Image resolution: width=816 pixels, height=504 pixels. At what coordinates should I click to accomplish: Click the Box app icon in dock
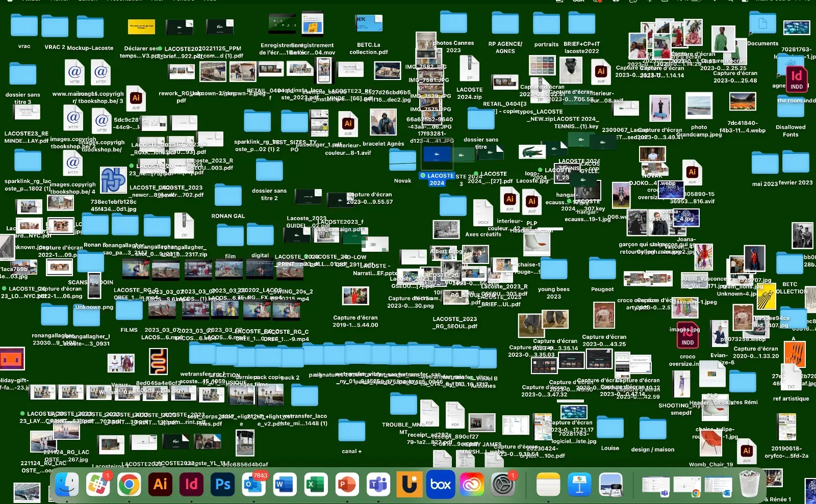[x=441, y=484]
